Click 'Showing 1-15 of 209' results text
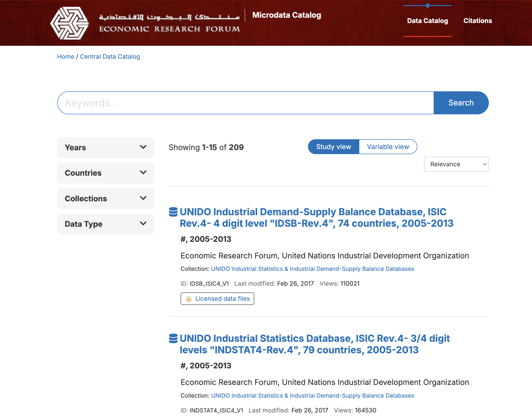The height and width of the screenshot is (418, 532). 206,147
